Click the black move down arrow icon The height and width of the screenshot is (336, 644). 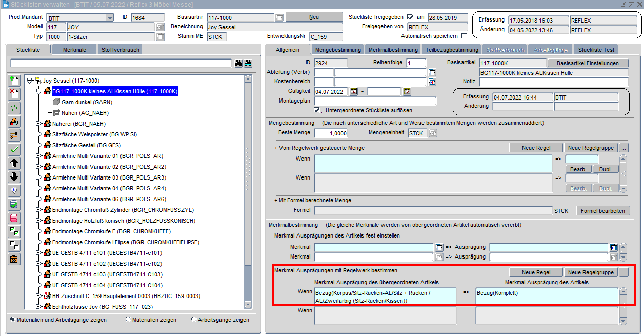coord(14,177)
